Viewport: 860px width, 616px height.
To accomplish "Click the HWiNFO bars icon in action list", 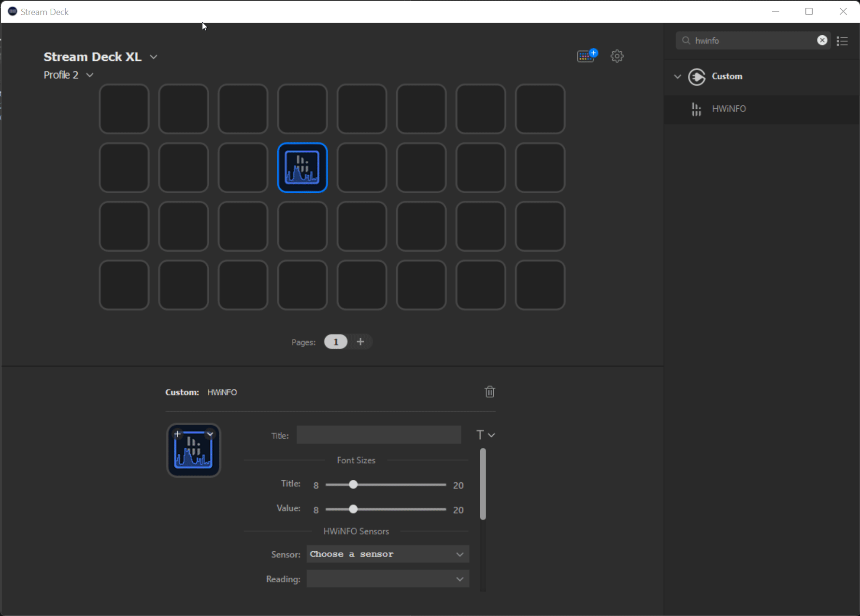I will coord(696,109).
